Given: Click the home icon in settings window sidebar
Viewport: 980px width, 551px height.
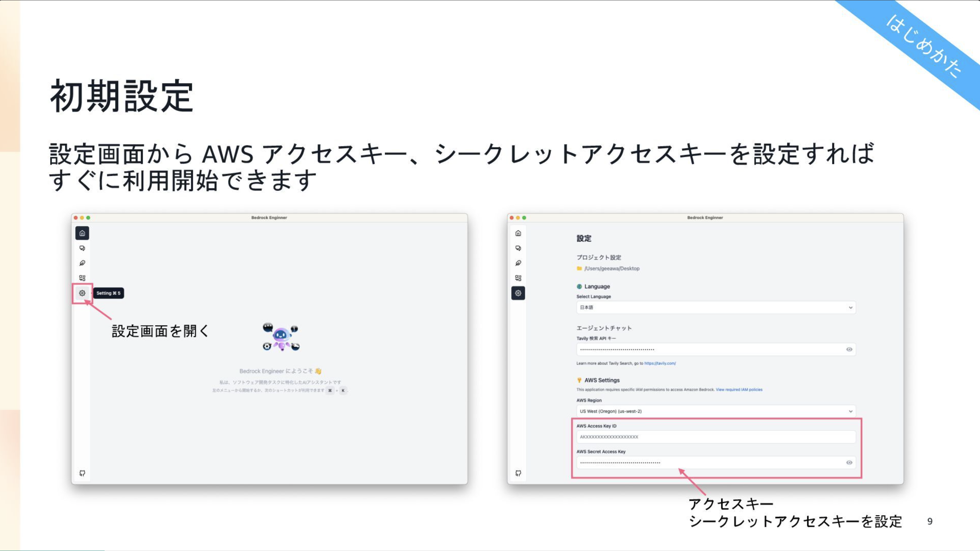Looking at the screenshot, I should click(x=518, y=233).
